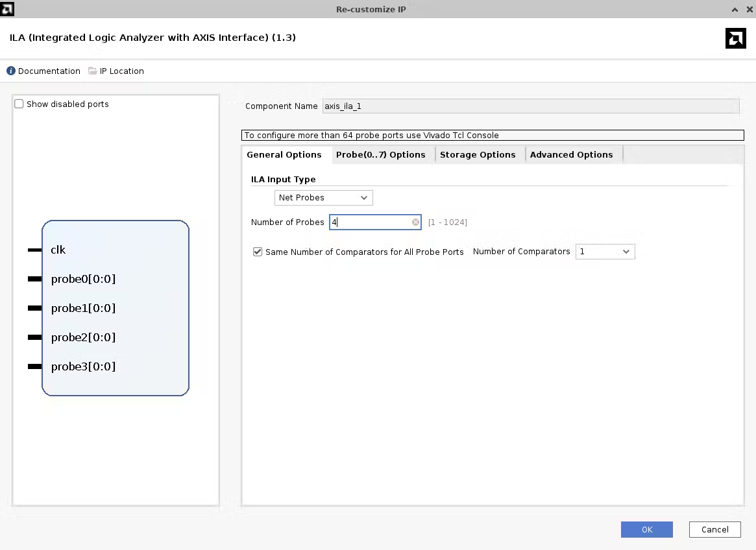Image resolution: width=756 pixels, height=550 pixels.
Task: Click the Cancel button
Action: click(714, 529)
